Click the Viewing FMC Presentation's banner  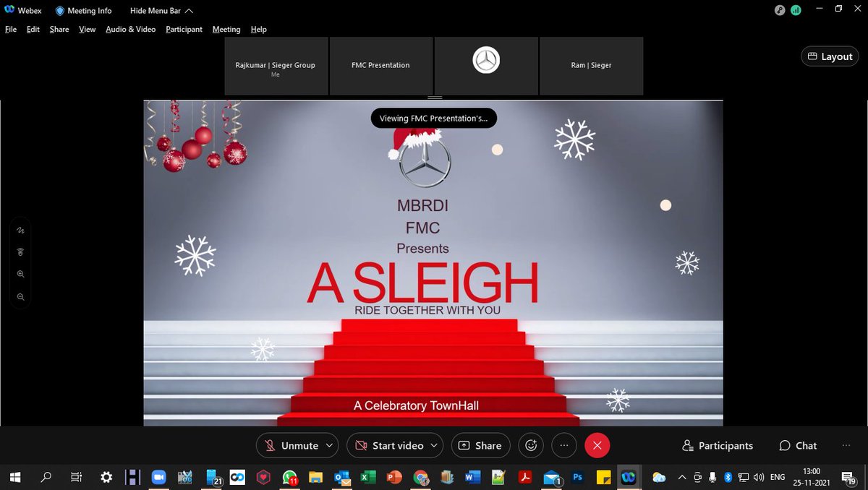coord(434,118)
